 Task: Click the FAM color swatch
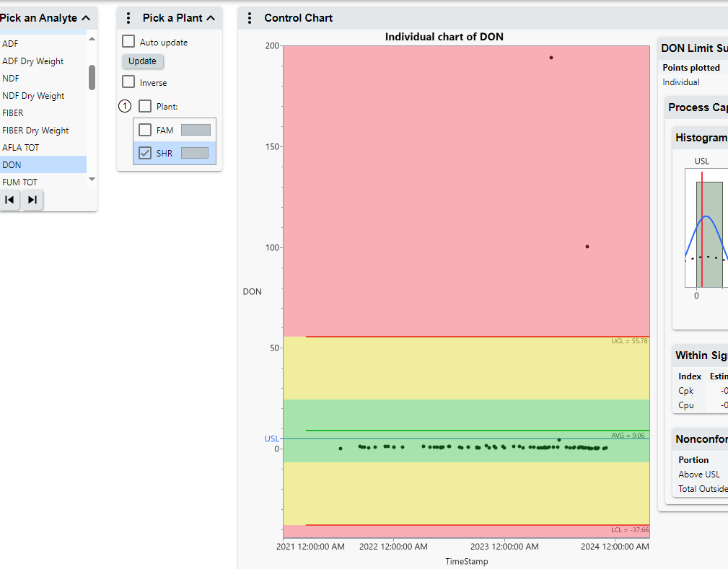click(196, 130)
